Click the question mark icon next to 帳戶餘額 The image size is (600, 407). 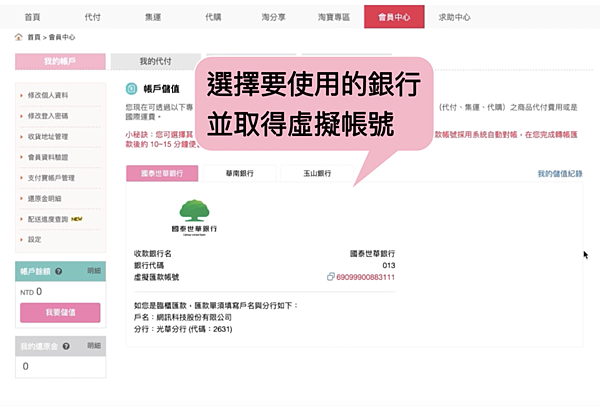click(x=59, y=271)
